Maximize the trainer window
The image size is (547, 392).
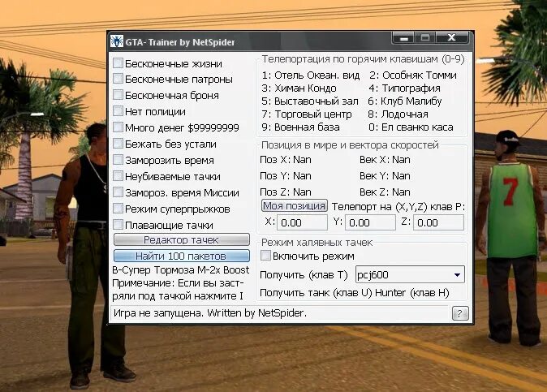coord(425,37)
